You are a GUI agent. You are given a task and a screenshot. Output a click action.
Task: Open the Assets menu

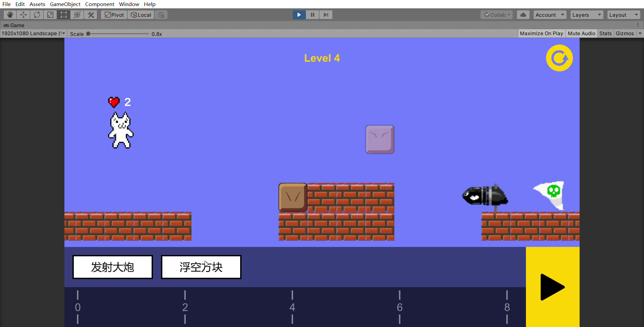[x=37, y=4]
